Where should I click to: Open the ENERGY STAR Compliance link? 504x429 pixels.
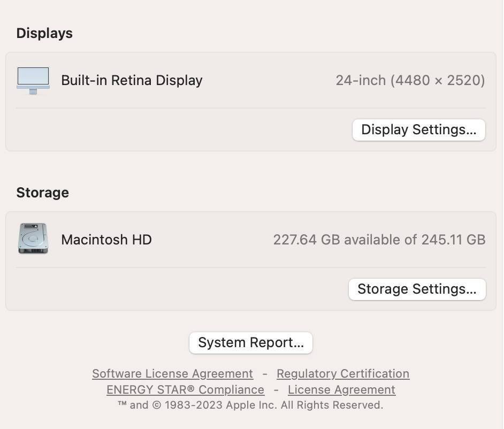[x=185, y=389]
